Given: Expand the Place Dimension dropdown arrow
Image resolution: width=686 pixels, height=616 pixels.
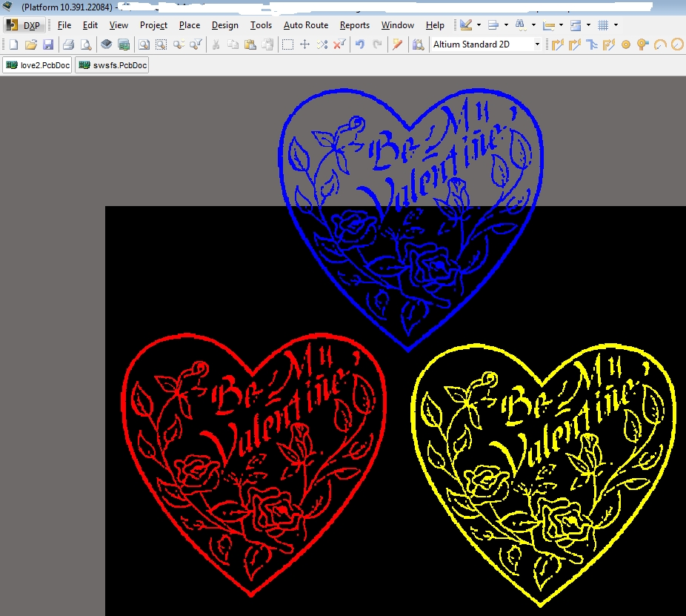Looking at the screenshot, I should coord(561,25).
